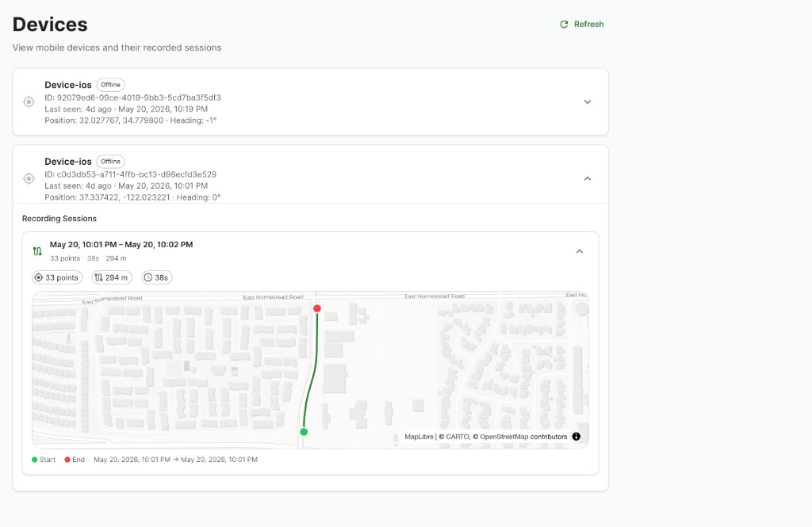
Task: Expand the first Device-ios card chevron
Action: tap(588, 102)
